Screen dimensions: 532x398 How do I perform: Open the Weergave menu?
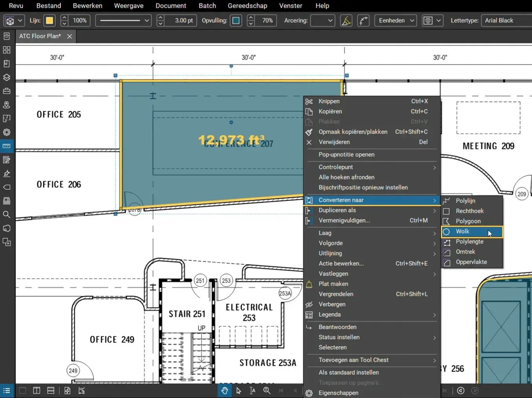click(129, 5)
